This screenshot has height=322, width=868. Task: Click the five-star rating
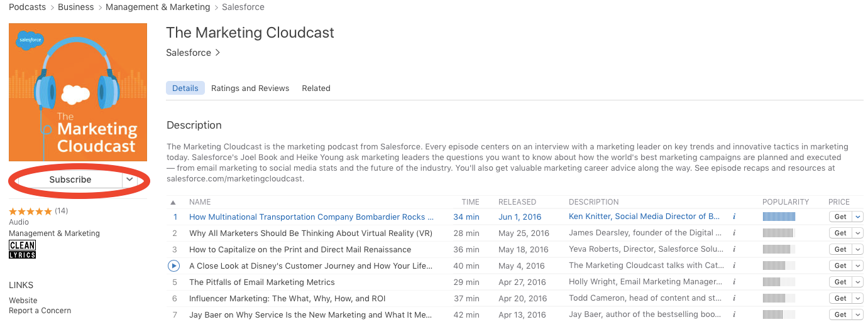(x=30, y=211)
